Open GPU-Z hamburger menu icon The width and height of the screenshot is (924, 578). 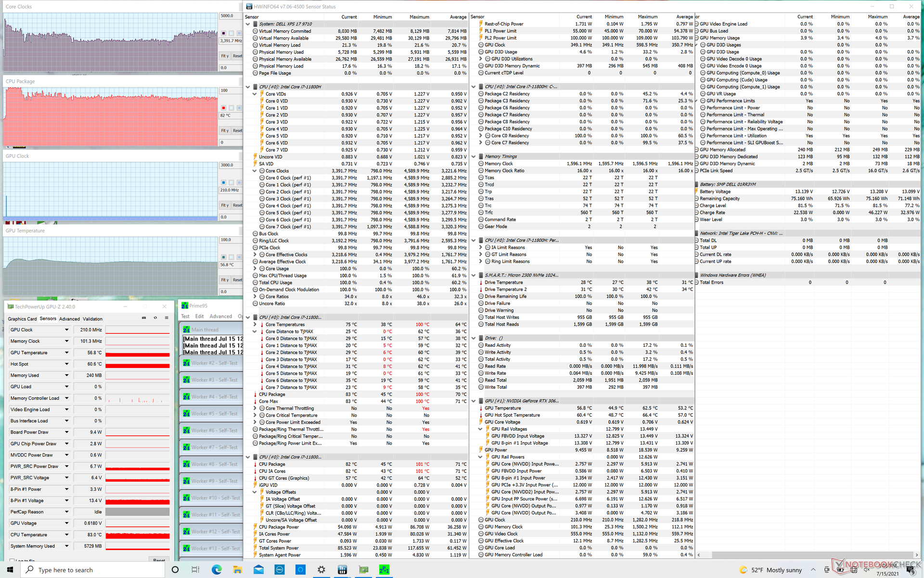point(167,318)
